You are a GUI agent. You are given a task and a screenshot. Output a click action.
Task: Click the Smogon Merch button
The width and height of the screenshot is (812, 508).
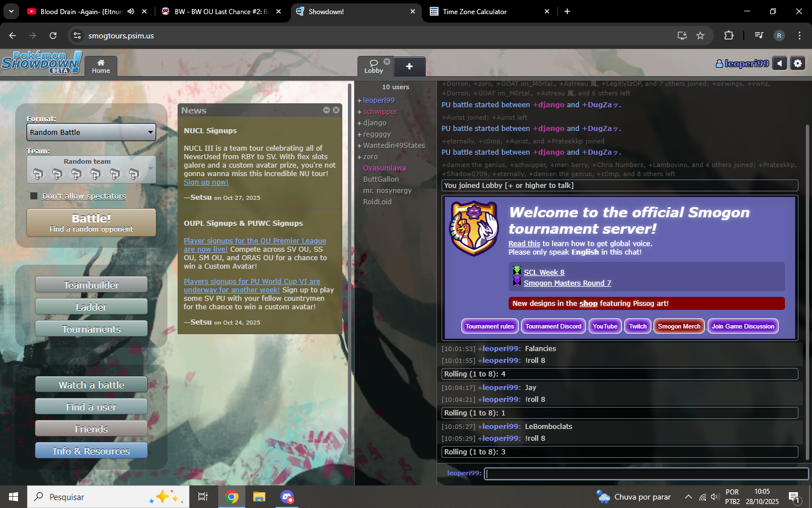tap(679, 326)
